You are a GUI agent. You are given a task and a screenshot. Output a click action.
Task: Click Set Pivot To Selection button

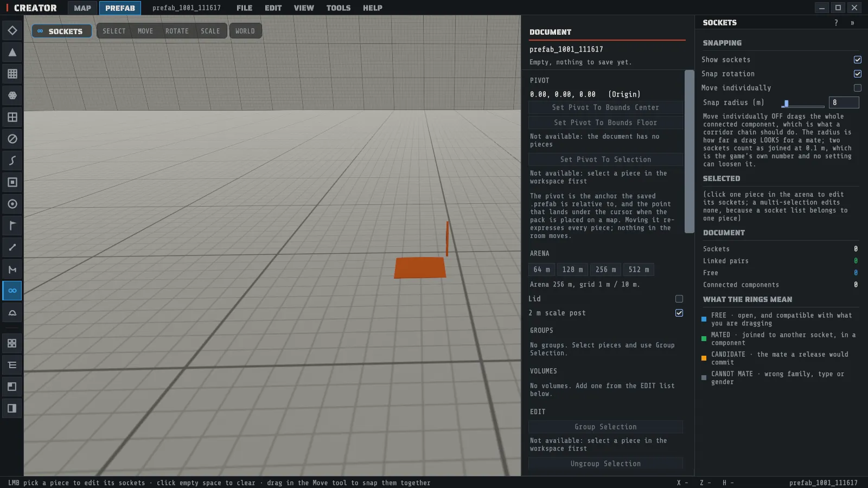[x=605, y=159]
